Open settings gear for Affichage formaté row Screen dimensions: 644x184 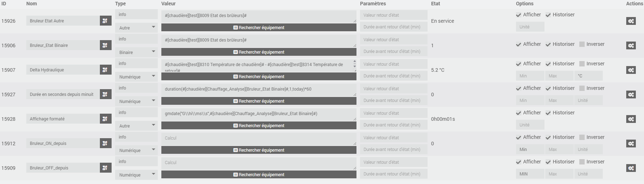coord(631,119)
